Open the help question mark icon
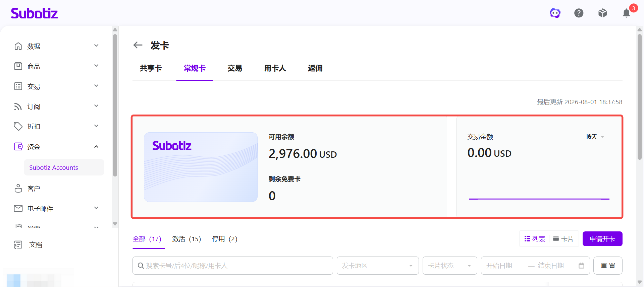The height and width of the screenshot is (287, 644). tap(579, 13)
